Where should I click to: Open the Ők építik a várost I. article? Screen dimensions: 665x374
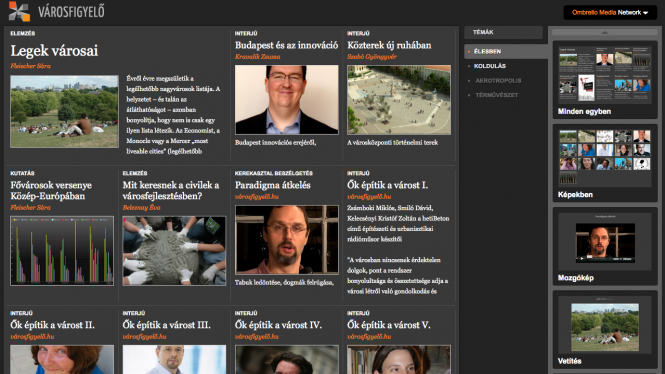click(x=387, y=185)
